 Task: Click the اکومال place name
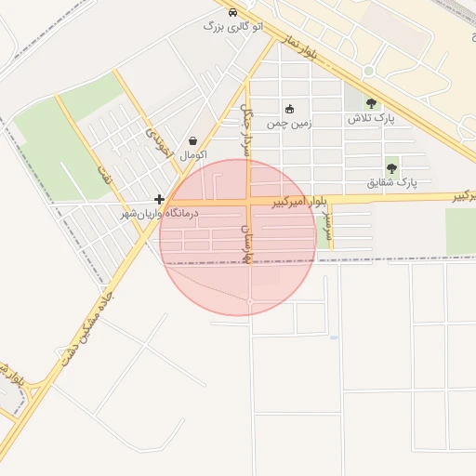193,155
